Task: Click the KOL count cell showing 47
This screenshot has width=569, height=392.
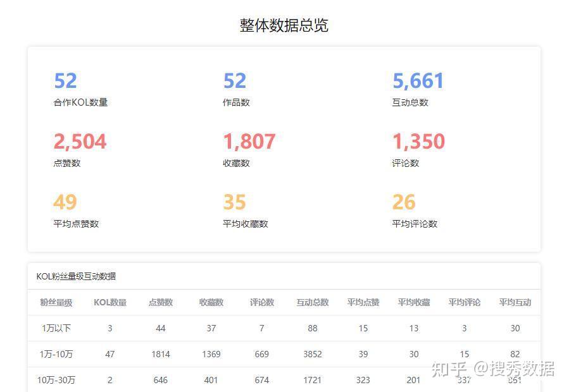Action: click(x=110, y=354)
